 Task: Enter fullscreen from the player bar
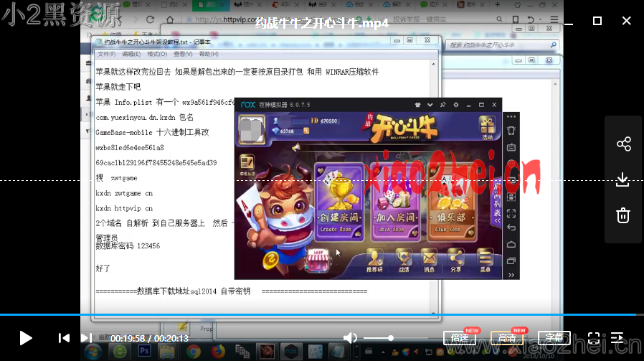tap(594, 338)
